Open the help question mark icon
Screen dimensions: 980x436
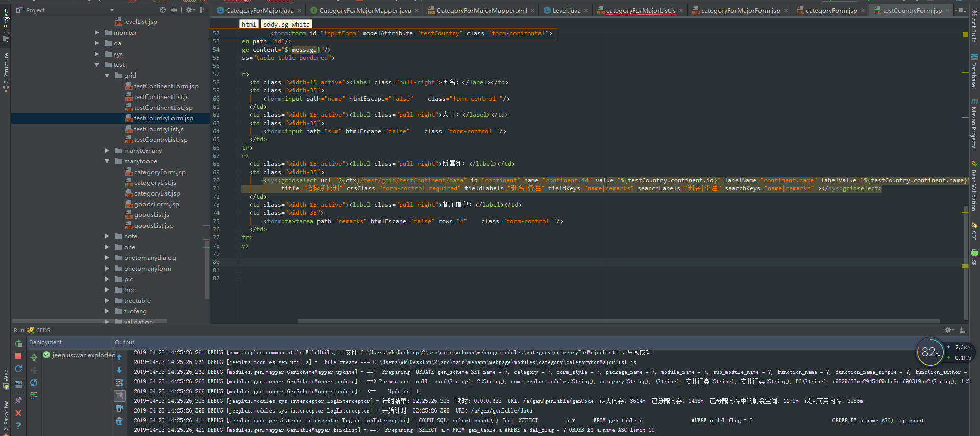pos(18,425)
